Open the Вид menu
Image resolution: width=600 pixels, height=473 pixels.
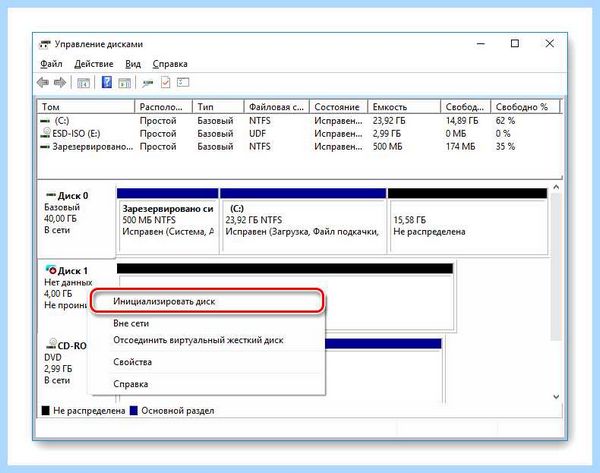133,64
